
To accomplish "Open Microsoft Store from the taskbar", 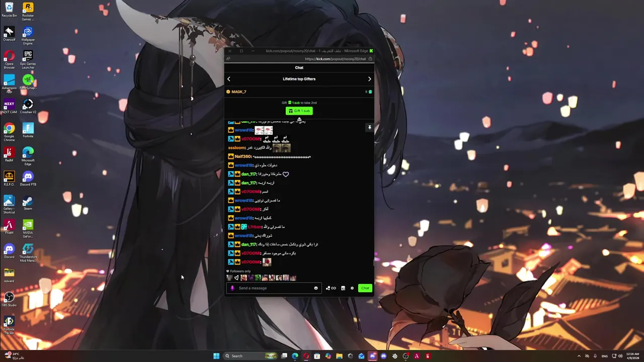I will pyautogui.click(x=317, y=356).
